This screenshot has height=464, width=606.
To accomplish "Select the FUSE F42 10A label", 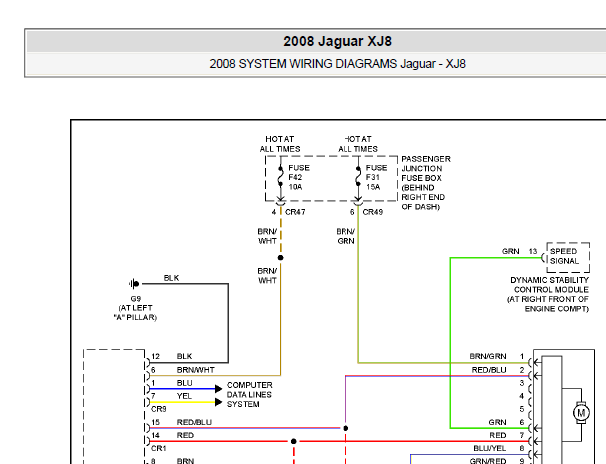I will (x=299, y=177).
